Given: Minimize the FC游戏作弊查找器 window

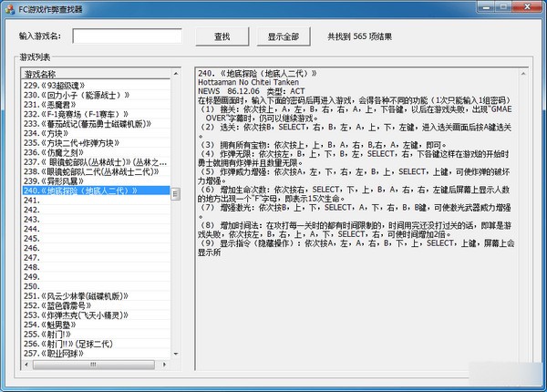Looking at the screenshot, I should click(487, 7).
